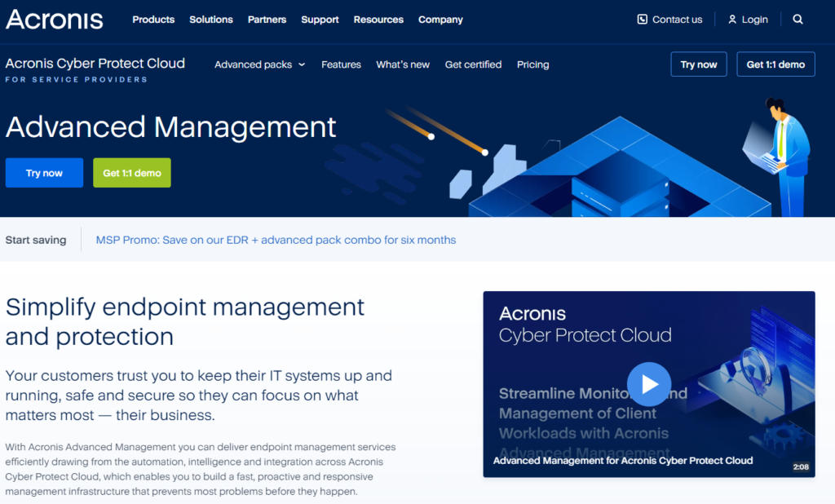Open the Company menu
835x504 pixels.
click(x=440, y=20)
